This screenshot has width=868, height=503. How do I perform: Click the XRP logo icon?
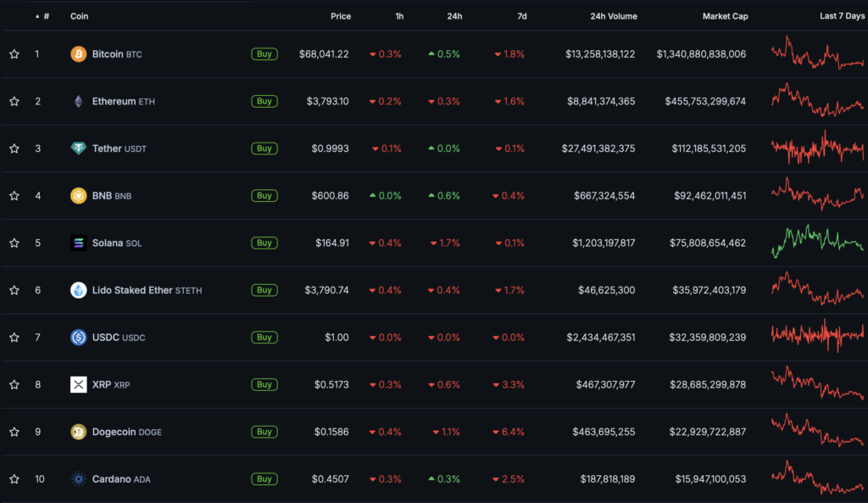coord(78,385)
